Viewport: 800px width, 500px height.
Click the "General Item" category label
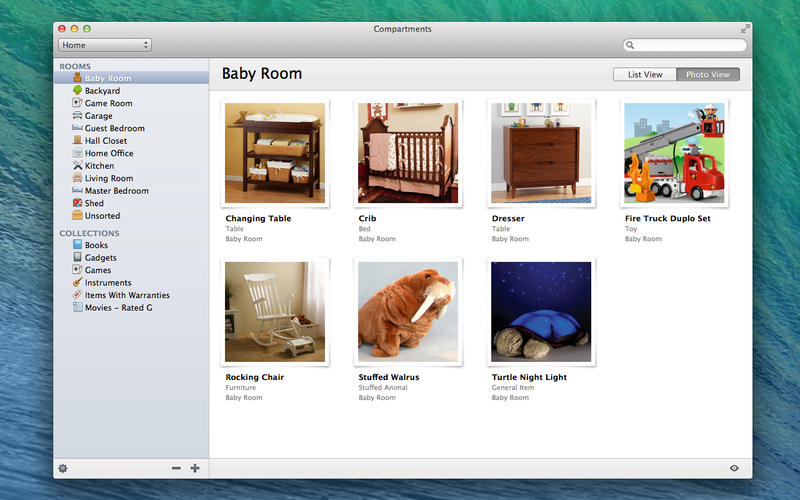click(x=513, y=388)
